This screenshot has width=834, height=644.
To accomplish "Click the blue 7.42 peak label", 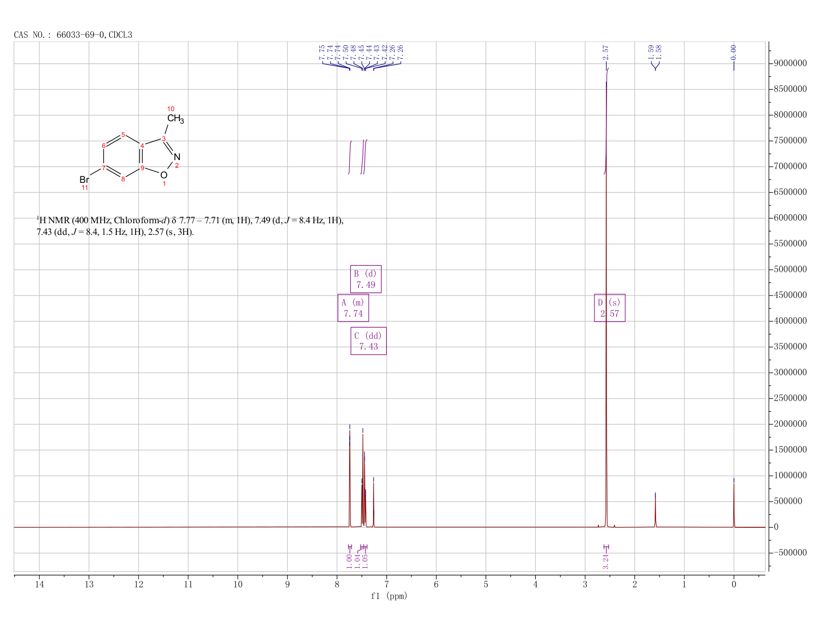I will 385,52.
